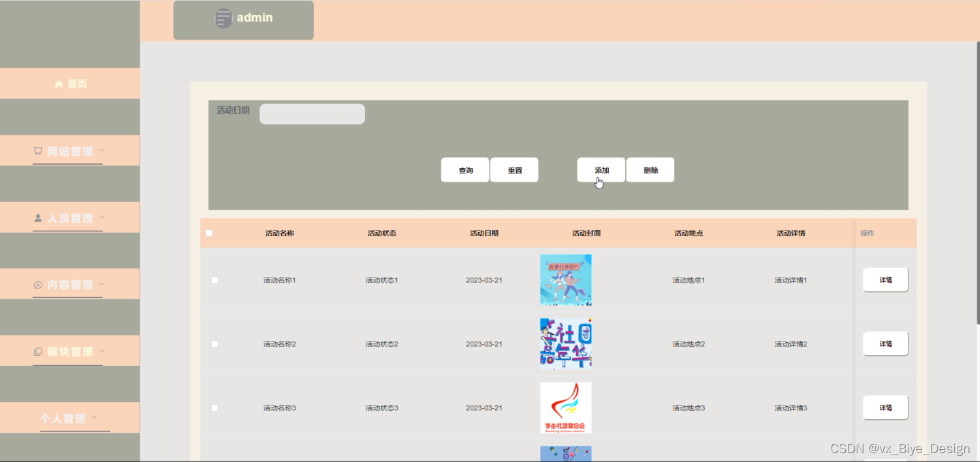
Task: Click the 活动详情1 cell
Action: click(791, 280)
